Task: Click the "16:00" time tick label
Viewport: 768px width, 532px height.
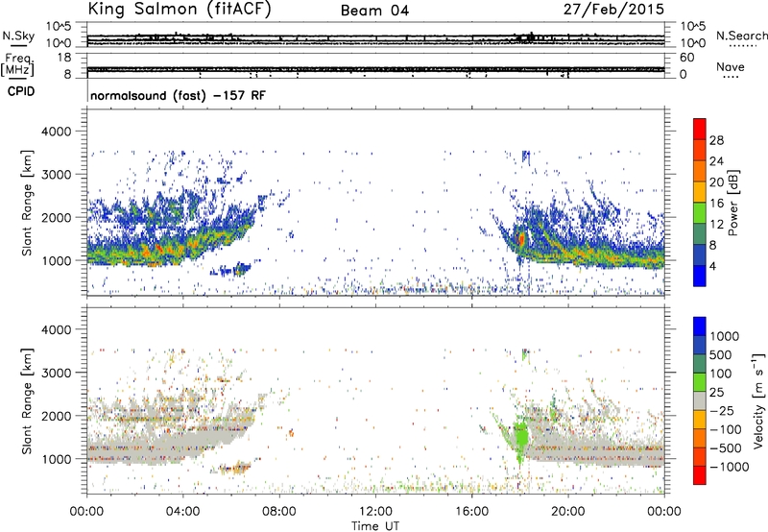Action: [x=471, y=512]
